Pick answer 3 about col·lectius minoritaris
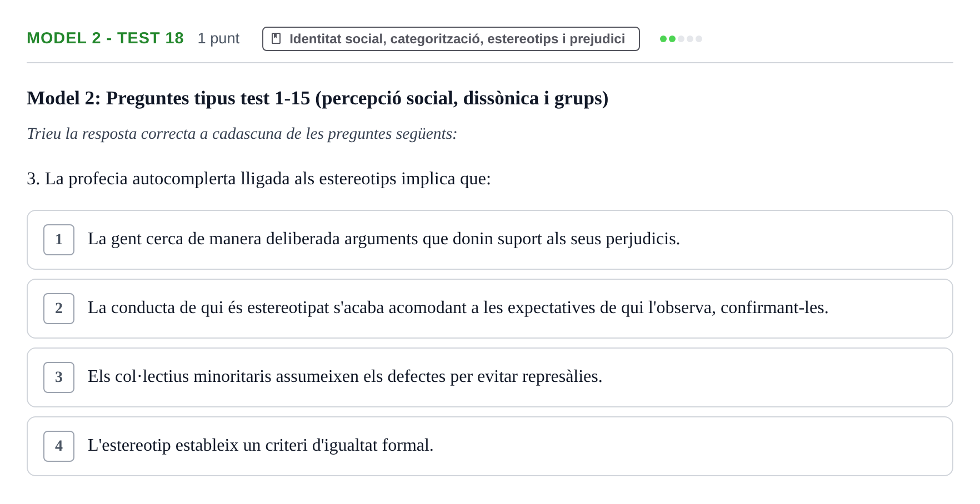The image size is (980, 504). (489, 377)
